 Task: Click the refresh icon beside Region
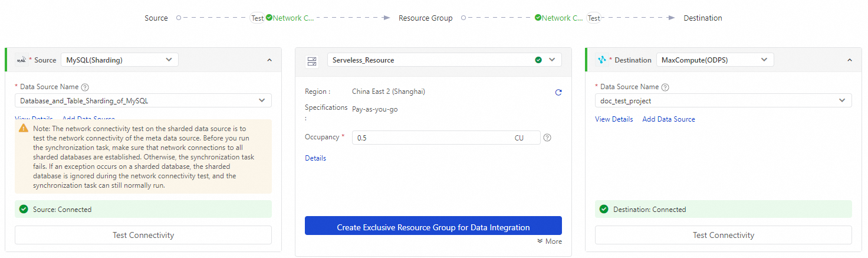tap(558, 93)
